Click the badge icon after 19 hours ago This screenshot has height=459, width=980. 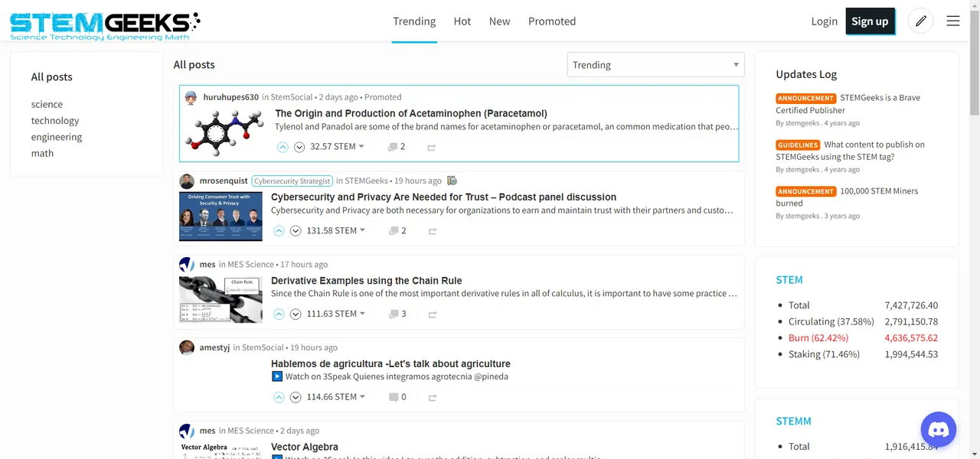point(452,181)
